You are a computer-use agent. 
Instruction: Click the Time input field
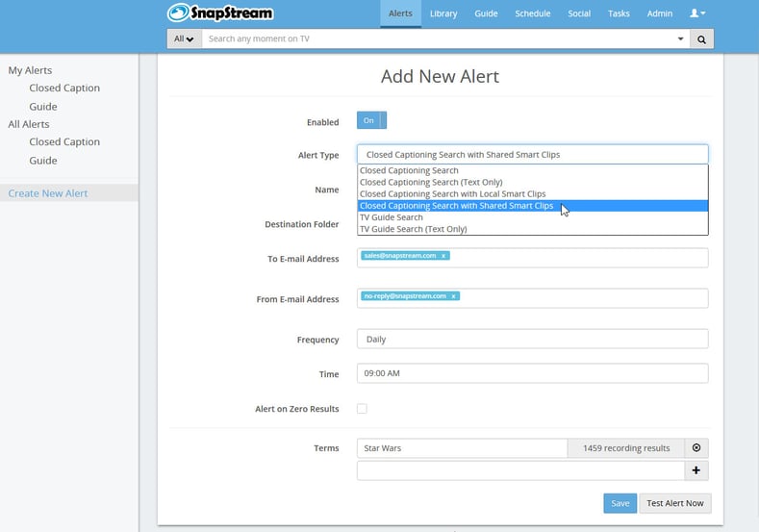pyautogui.click(x=532, y=373)
